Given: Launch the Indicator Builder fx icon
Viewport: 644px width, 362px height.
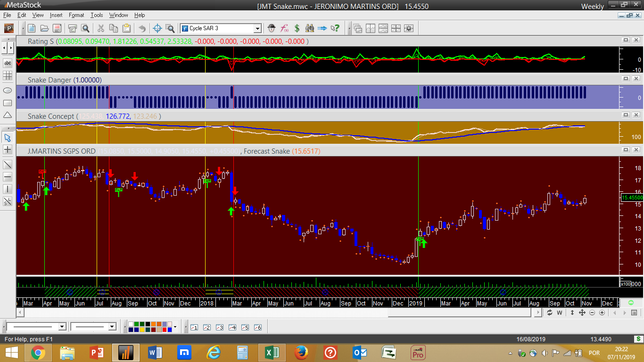Looking at the screenshot, I should click(284, 28).
